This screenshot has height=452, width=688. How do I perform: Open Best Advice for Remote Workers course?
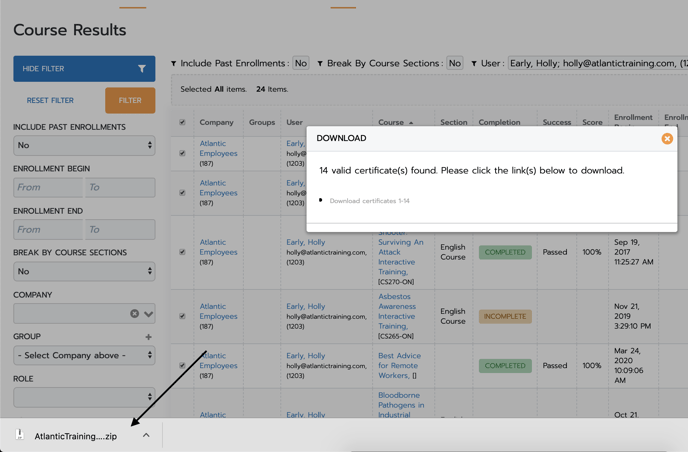pos(399,366)
